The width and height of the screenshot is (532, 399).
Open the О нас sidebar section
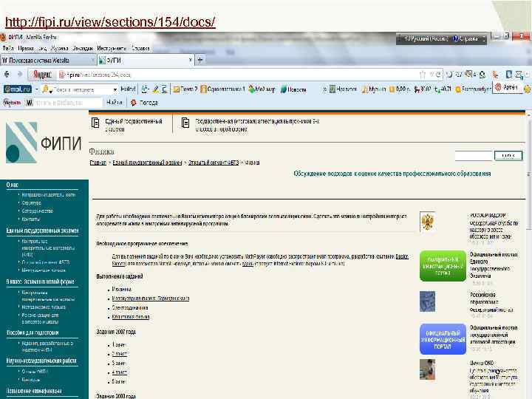(x=13, y=185)
